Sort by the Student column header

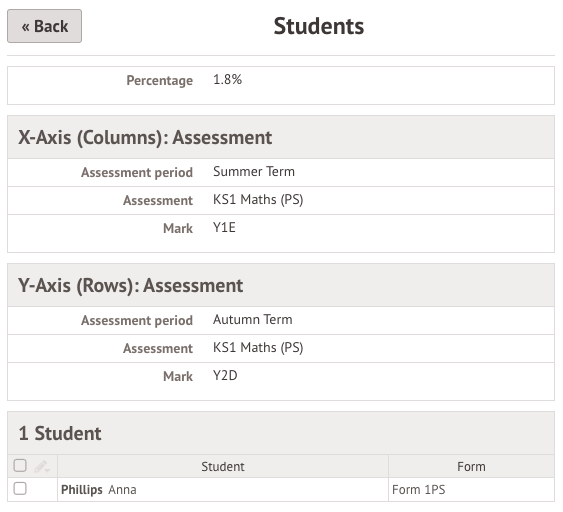pos(223,467)
